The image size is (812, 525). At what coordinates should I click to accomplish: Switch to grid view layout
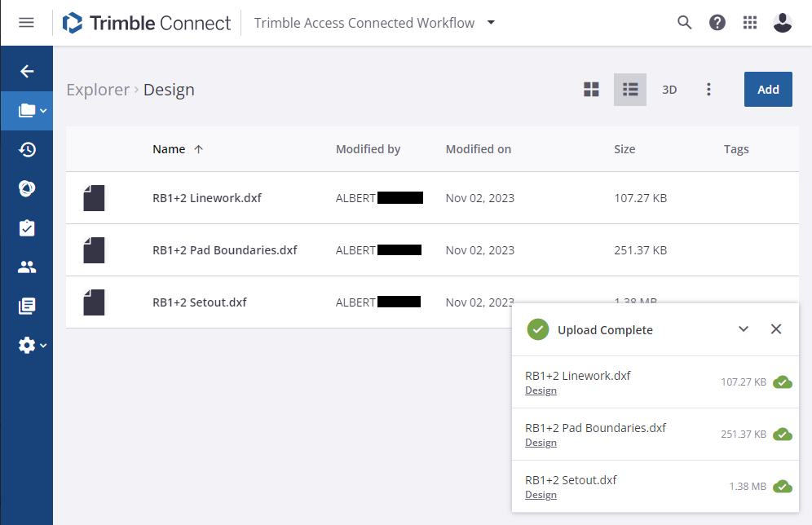point(591,89)
